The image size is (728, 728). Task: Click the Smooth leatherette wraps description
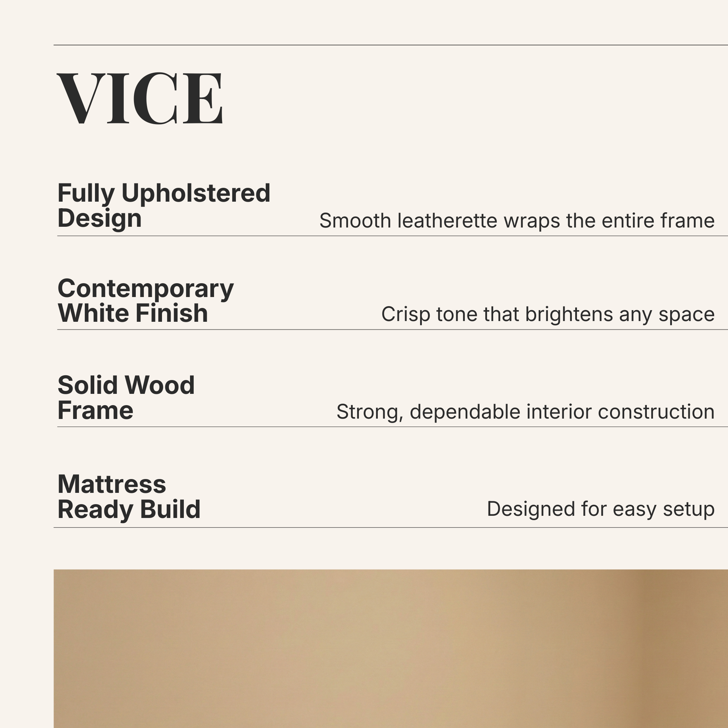tap(517, 221)
